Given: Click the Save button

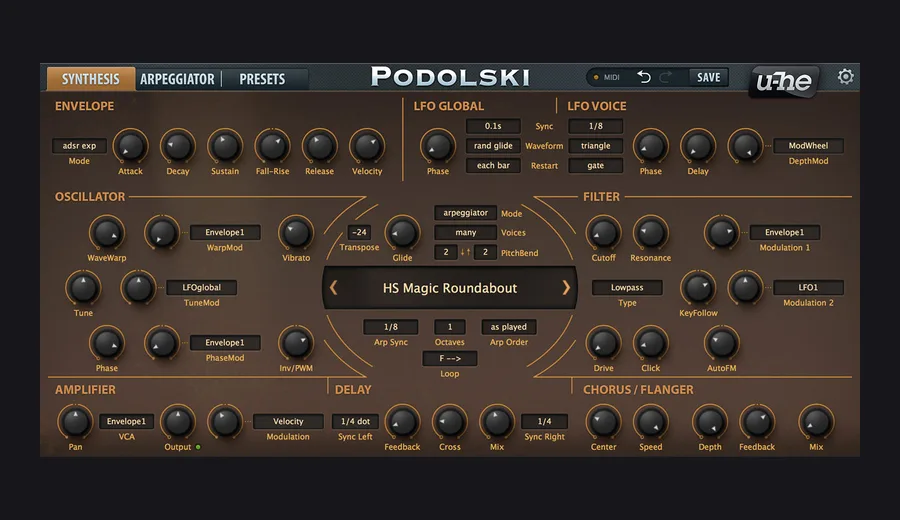Looking at the screenshot, I should 709,77.
